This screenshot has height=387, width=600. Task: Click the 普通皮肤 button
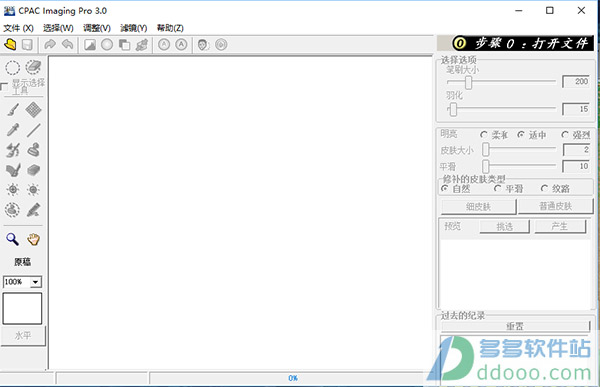click(x=556, y=206)
